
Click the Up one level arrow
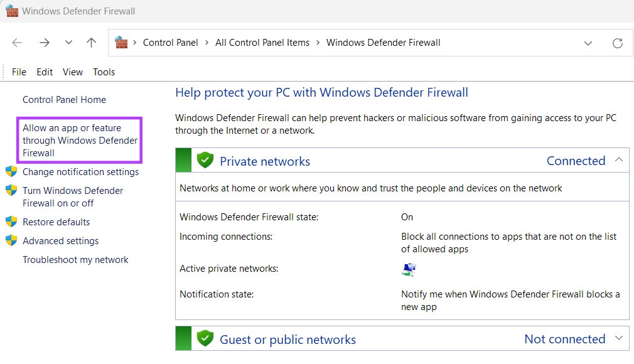[92, 43]
